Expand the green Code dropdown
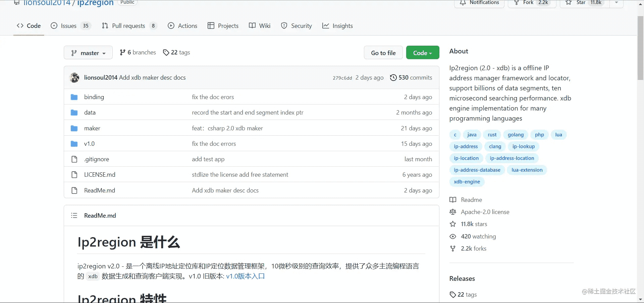This screenshot has width=644, height=303. [x=422, y=53]
